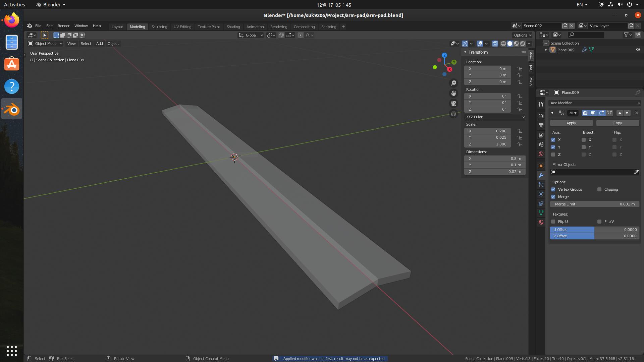Open the Object Data (mesh) properties tab icon
This screenshot has width=644, height=362.
coord(541,213)
